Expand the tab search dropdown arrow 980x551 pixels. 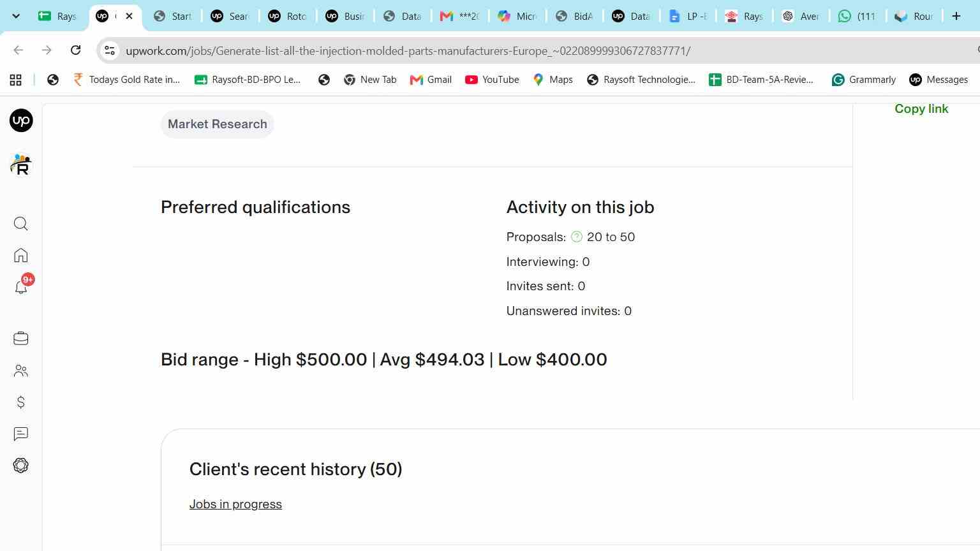[x=16, y=16]
